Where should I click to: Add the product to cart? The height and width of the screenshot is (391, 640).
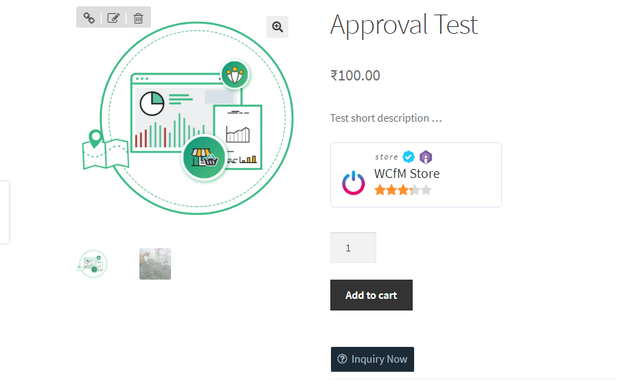(371, 295)
